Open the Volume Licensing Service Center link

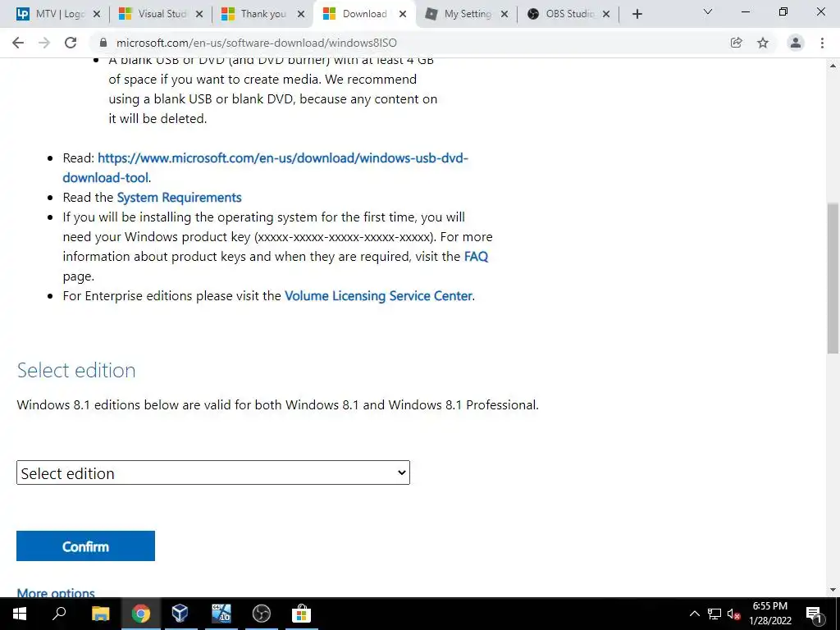point(378,296)
